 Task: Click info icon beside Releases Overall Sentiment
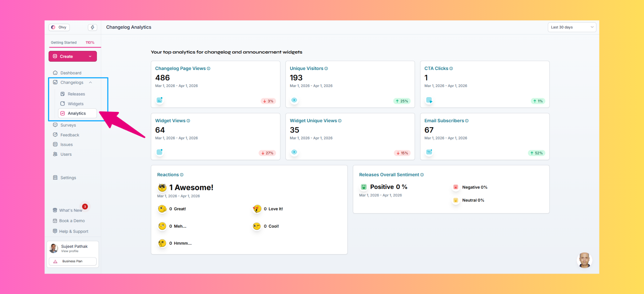(x=422, y=175)
